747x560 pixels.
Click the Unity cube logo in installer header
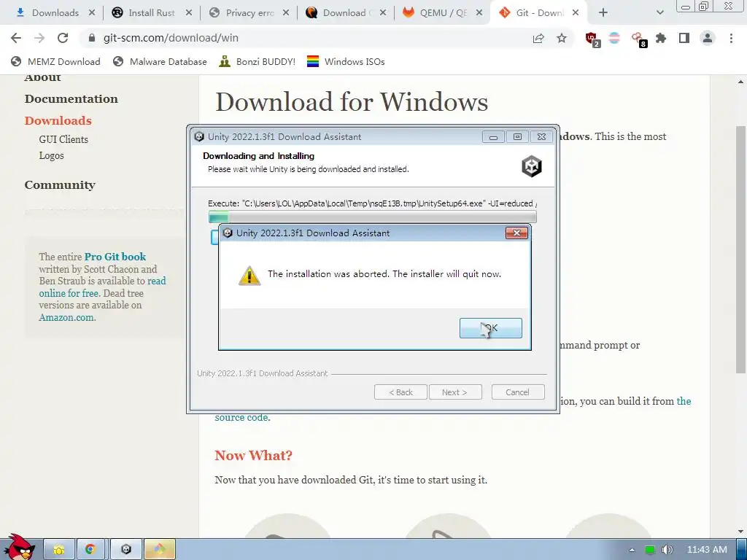pos(532,166)
